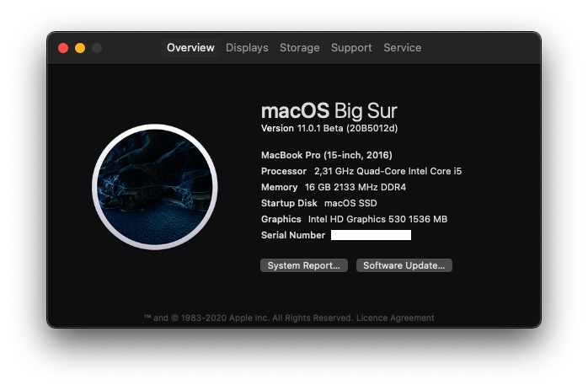Open the Licence Agreement link
This screenshot has height=390, width=588.
point(395,318)
